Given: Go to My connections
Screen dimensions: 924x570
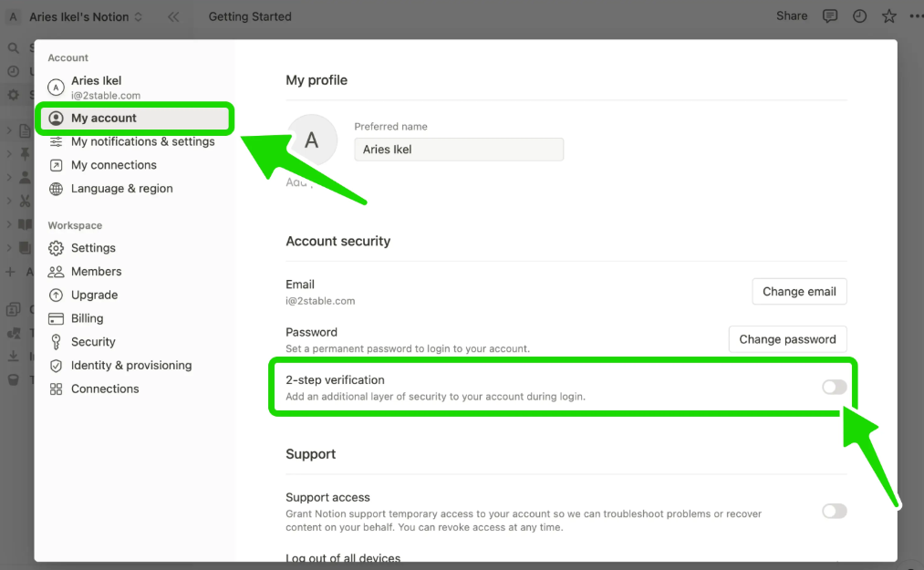Looking at the screenshot, I should (135, 165).
